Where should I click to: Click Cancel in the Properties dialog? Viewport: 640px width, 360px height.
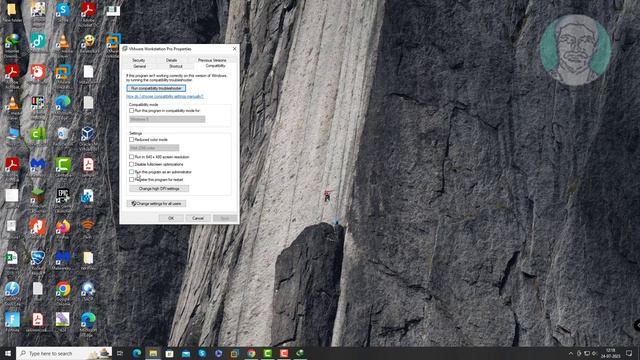[x=198, y=218]
